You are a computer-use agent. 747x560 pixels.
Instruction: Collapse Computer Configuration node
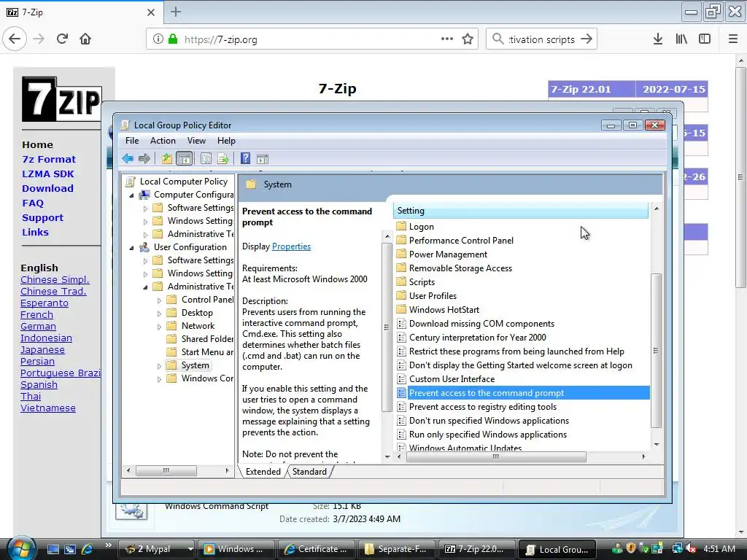tap(131, 195)
